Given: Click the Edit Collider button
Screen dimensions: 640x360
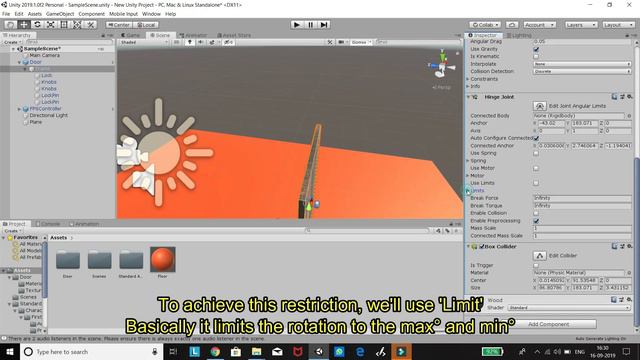Looking at the screenshot, I should click(x=540, y=256).
